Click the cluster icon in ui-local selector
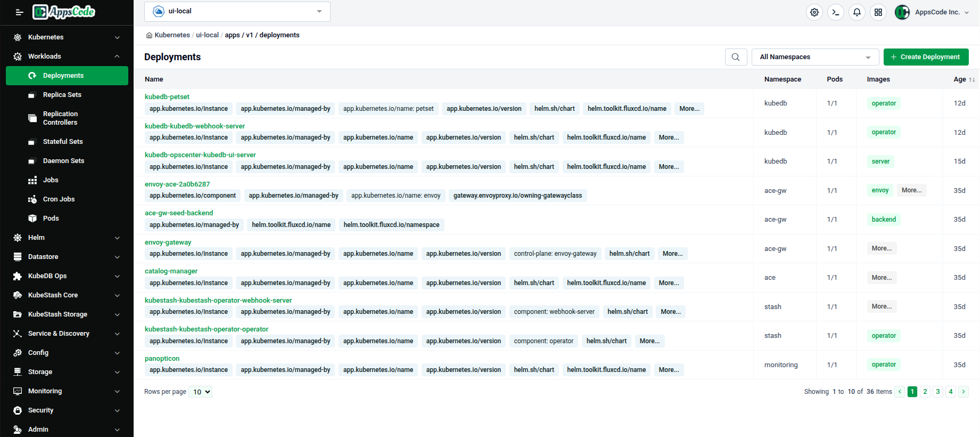Viewport: 980px width, 437px height. 159,11
